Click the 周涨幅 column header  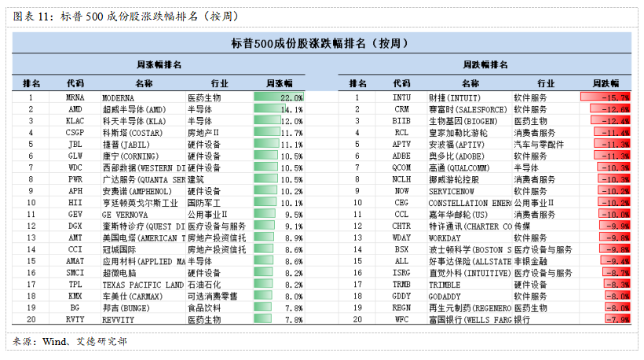280,83
